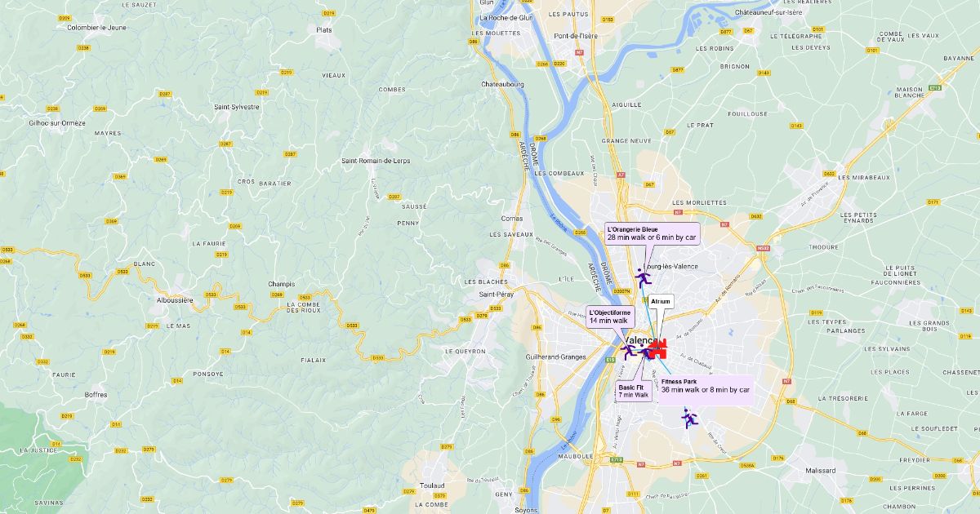This screenshot has height=514, width=980.
Task: Select the Fitness Park runner icon
Action: (x=690, y=419)
